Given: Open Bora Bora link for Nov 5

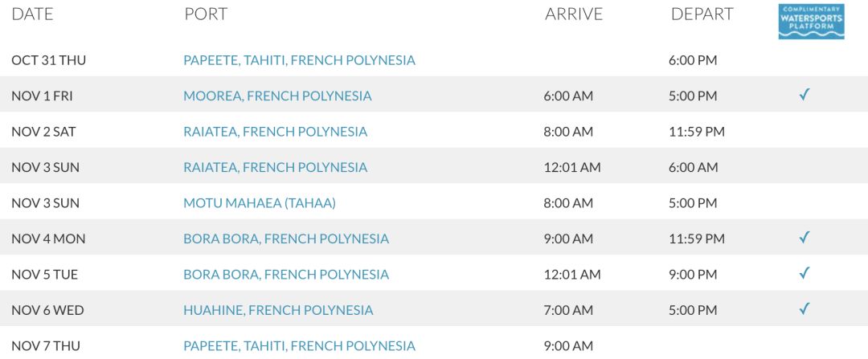Looking at the screenshot, I should coord(286,275).
